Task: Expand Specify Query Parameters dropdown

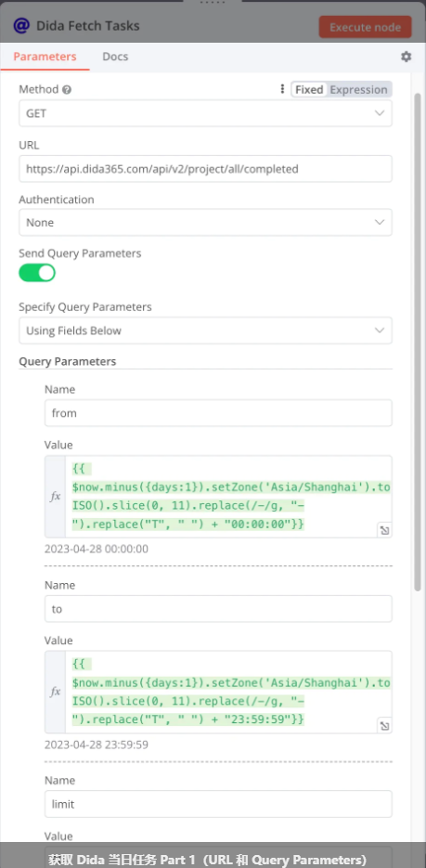Action: click(x=205, y=330)
